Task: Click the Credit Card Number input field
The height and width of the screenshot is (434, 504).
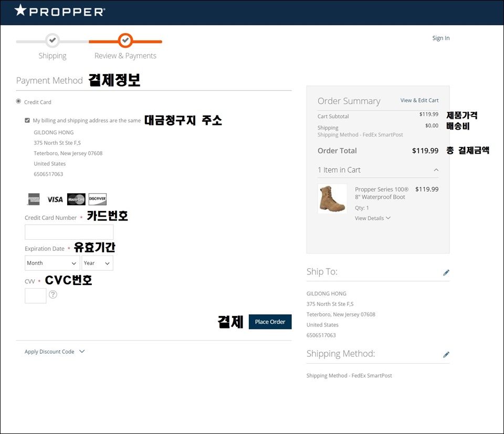Action: (x=69, y=232)
